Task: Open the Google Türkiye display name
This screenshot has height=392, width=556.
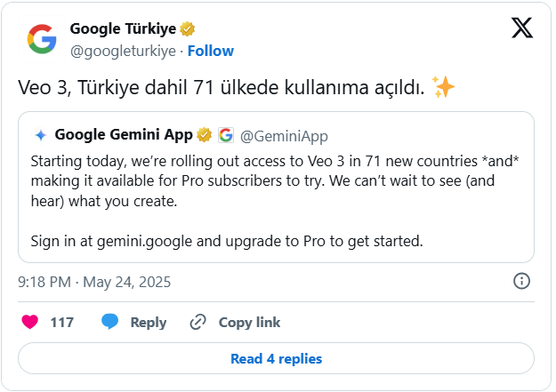Action: tap(123, 28)
